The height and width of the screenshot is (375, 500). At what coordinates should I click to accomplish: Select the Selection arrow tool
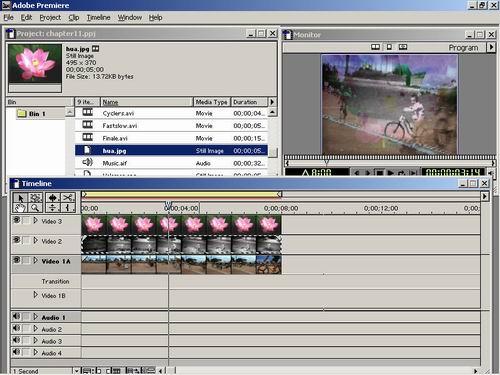point(20,198)
